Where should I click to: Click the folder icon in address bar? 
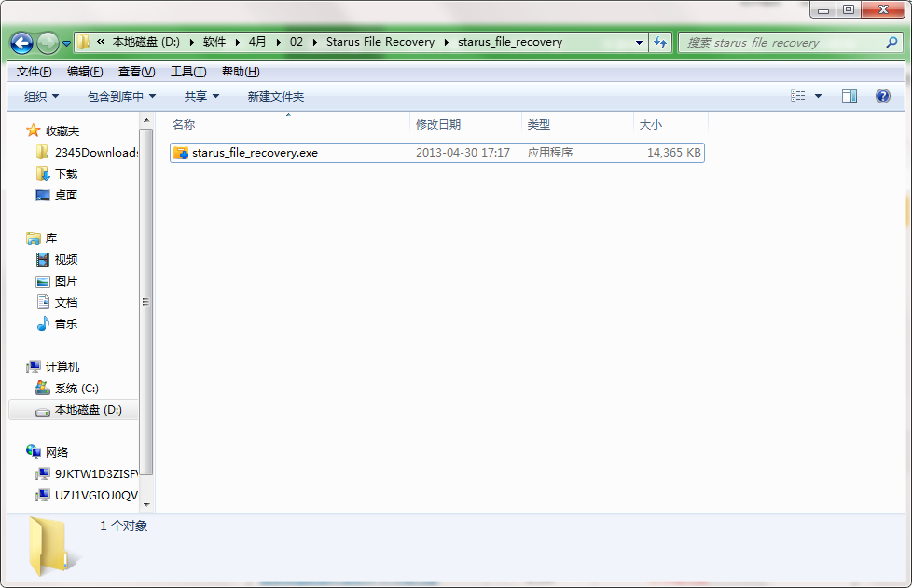tap(84, 42)
